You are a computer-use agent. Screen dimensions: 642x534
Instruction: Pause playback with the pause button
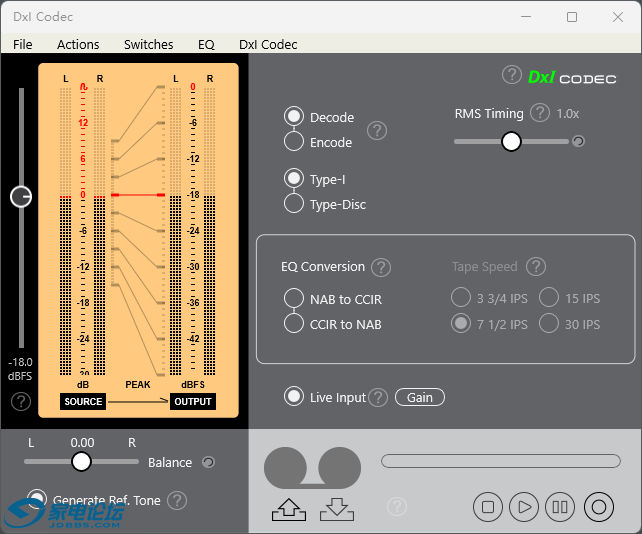coord(560,507)
